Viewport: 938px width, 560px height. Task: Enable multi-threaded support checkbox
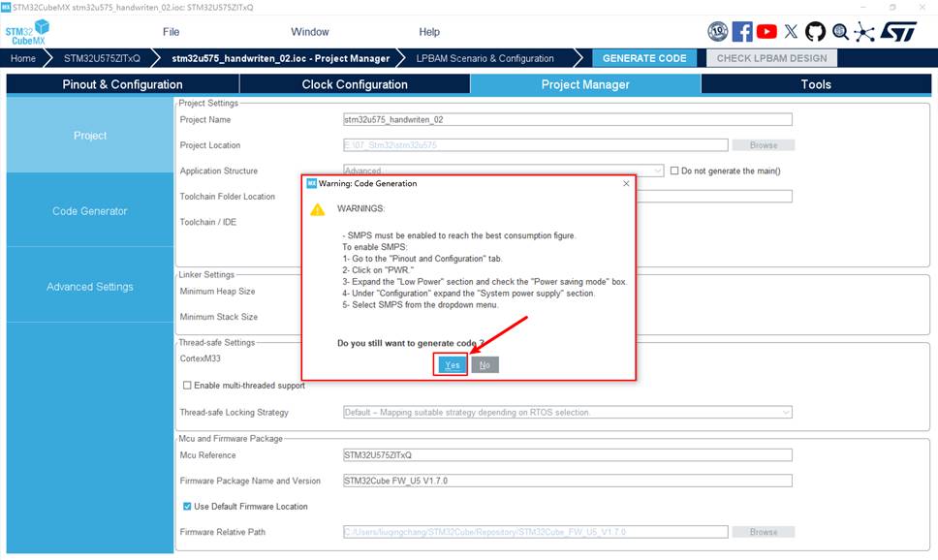(187, 386)
